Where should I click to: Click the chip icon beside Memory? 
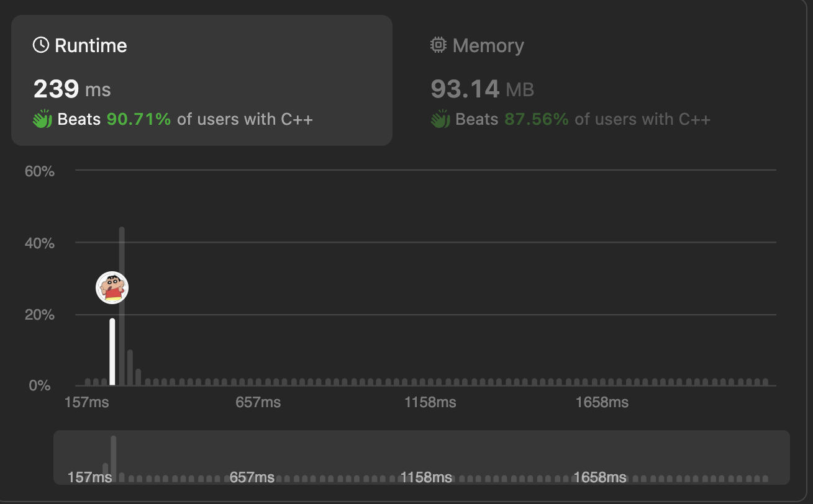438,45
